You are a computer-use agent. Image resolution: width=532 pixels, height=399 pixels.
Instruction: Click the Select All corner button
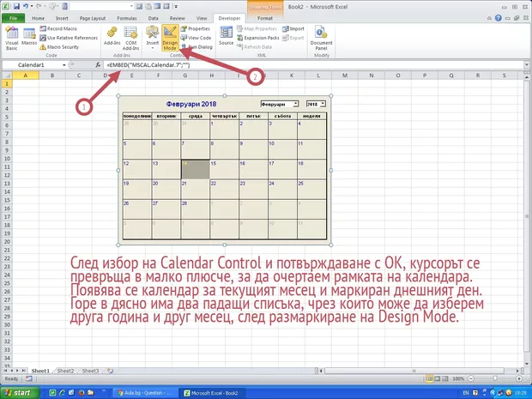(7, 76)
